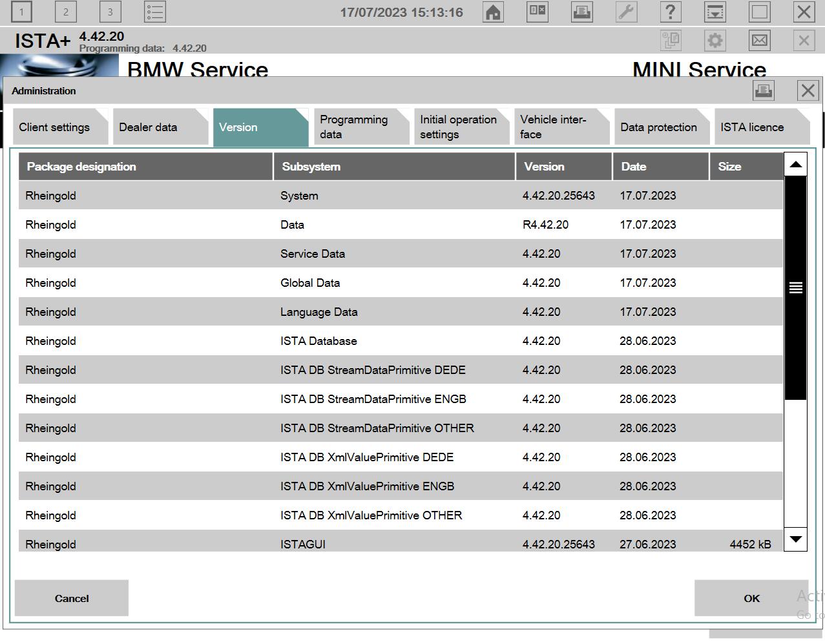
Task: Open operation slot 1 in top bar
Action: pos(21,12)
